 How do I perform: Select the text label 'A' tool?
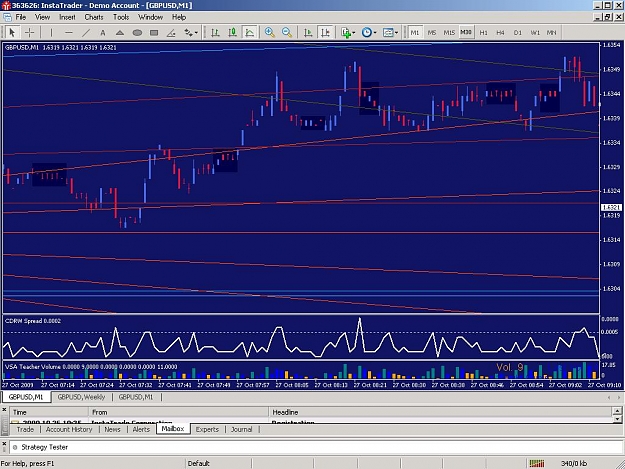tap(103, 33)
